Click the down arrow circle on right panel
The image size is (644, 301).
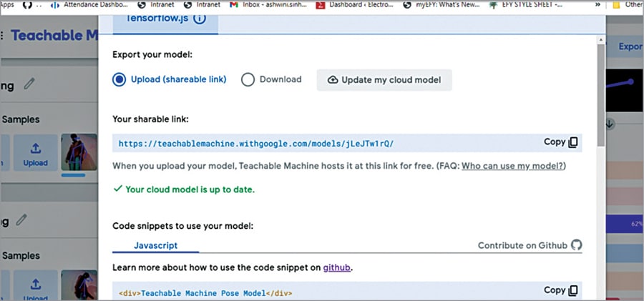610,124
